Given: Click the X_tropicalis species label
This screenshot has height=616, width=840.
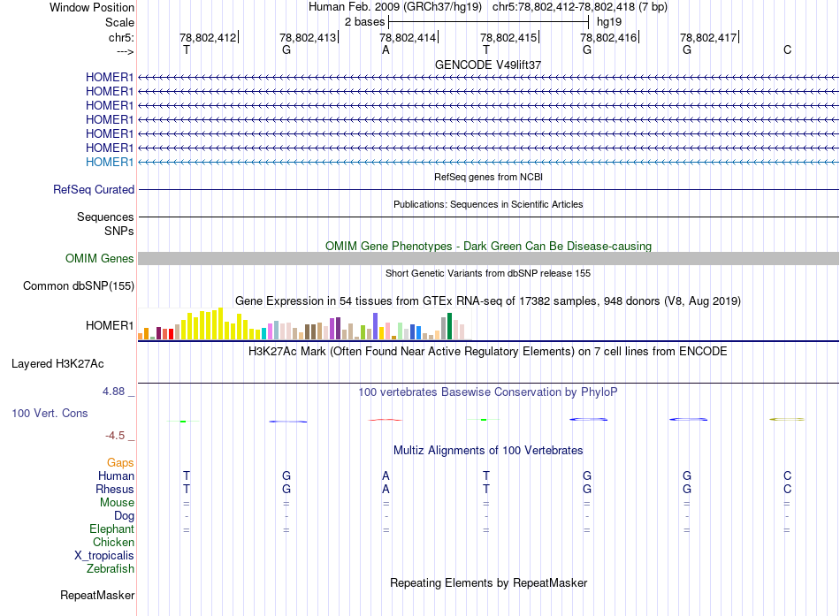Looking at the screenshot, I should coord(104,556).
